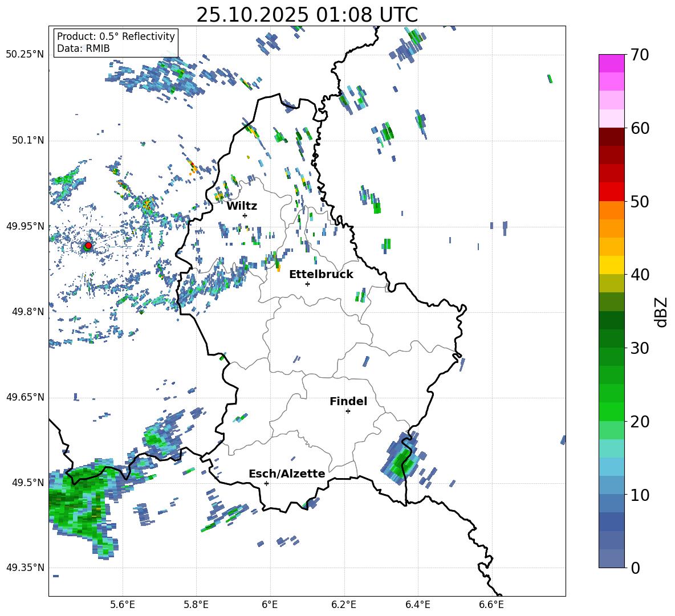675x616 pixels.
Task: Click the Data: RMIB text
Action: 83,48
